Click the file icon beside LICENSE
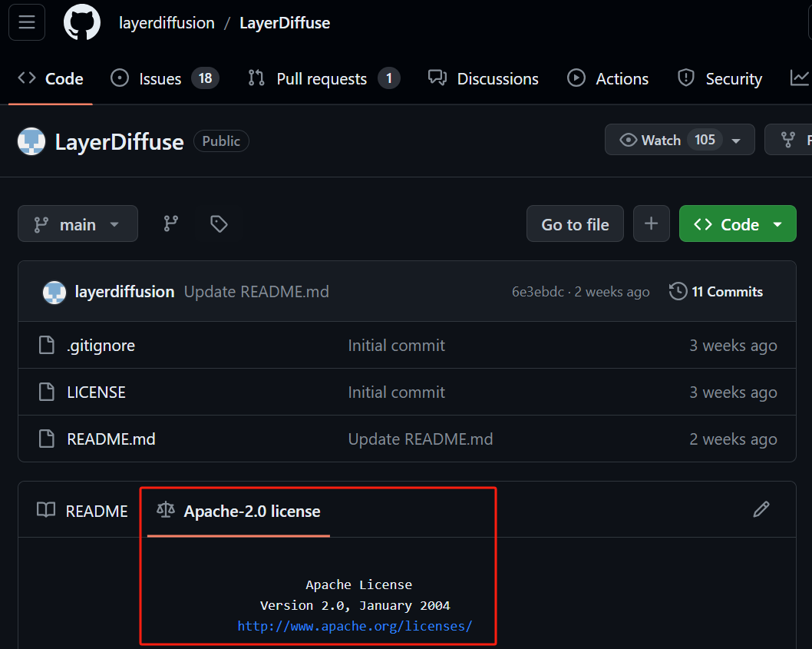 point(47,392)
